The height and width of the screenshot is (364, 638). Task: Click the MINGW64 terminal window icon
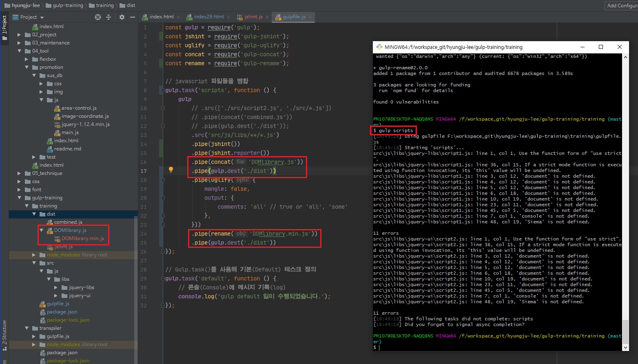(379, 47)
